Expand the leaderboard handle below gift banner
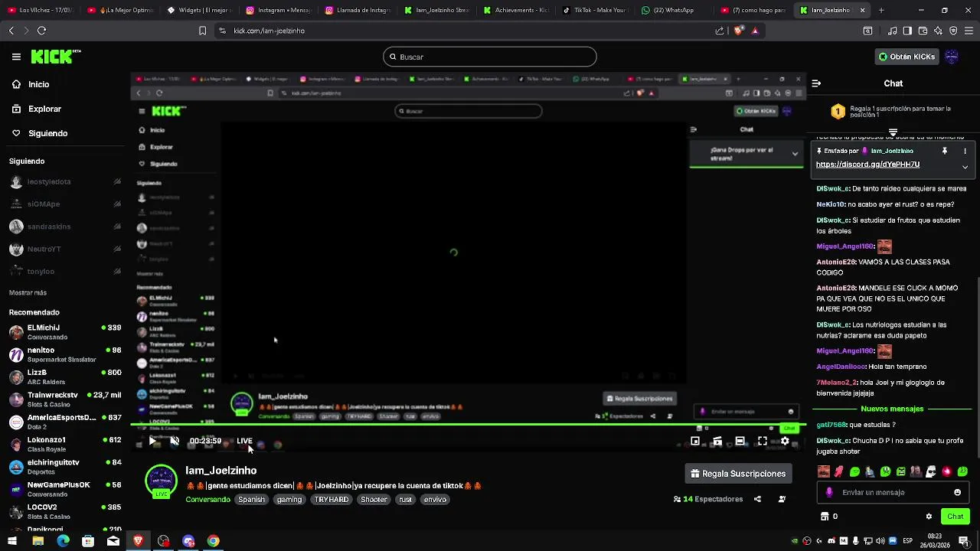 coord(893,132)
